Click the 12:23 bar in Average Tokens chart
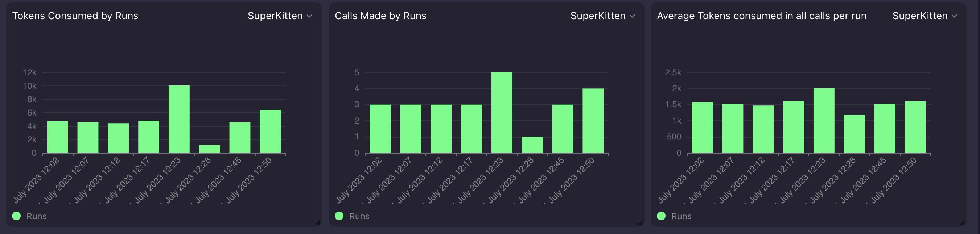The width and height of the screenshot is (980, 234). click(x=824, y=121)
